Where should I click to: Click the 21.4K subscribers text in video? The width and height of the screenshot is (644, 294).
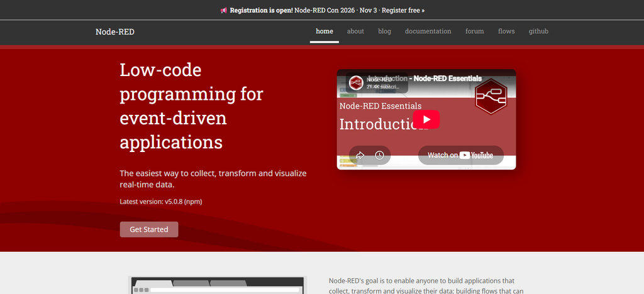tap(383, 87)
